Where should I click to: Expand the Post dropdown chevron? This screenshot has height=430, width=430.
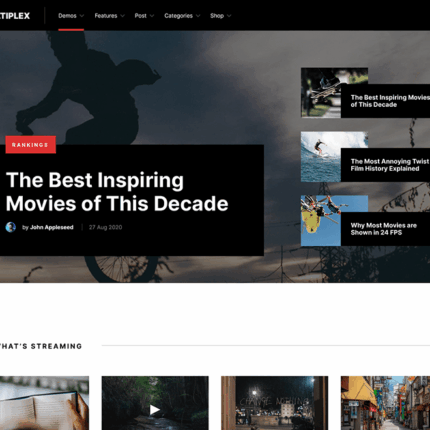[x=152, y=16]
